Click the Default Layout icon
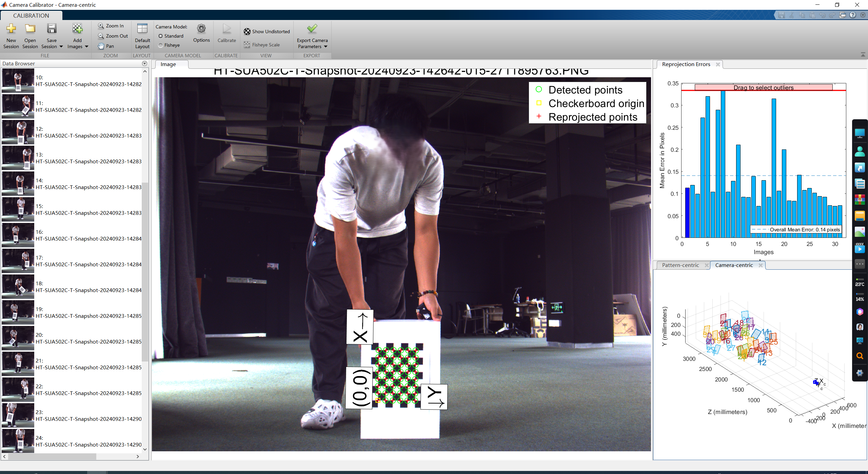The height and width of the screenshot is (474, 868). click(x=142, y=29)
